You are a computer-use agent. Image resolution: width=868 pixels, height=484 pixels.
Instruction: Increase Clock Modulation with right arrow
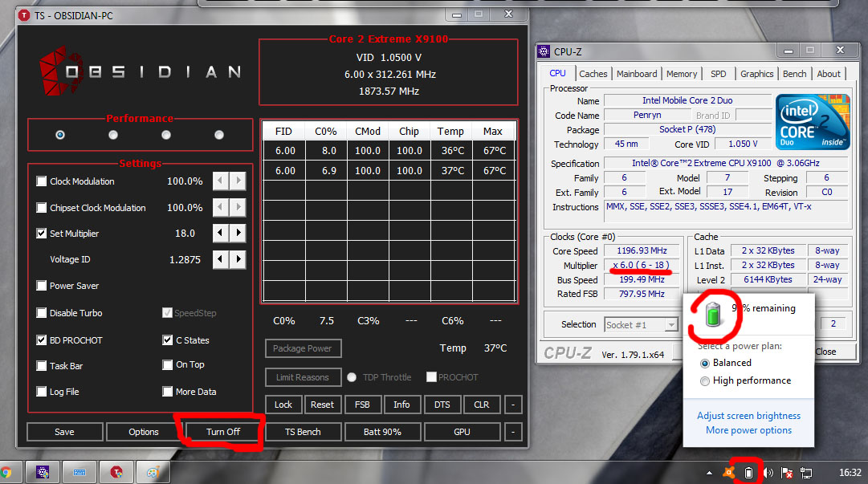pos(238,181)
